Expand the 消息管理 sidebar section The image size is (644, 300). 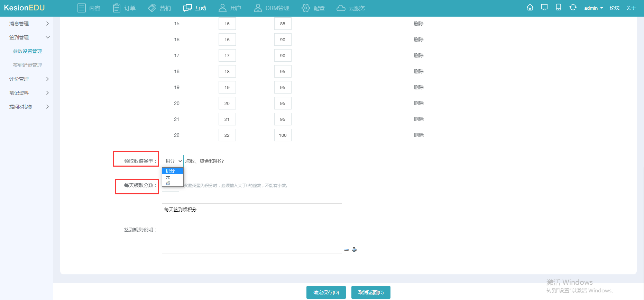point(29,24)
